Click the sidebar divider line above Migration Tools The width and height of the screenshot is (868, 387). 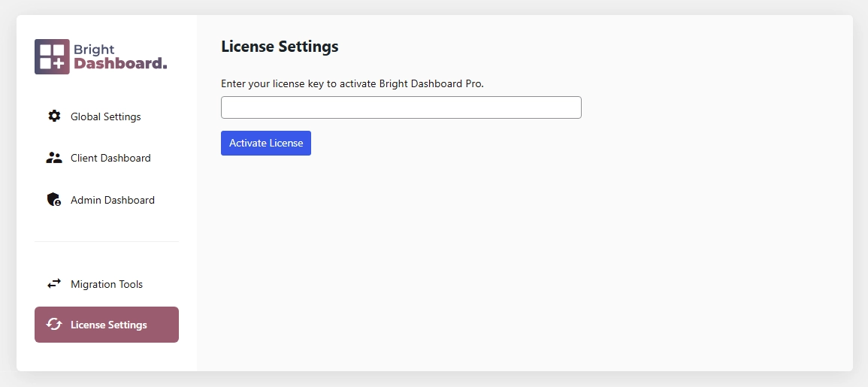107,242
